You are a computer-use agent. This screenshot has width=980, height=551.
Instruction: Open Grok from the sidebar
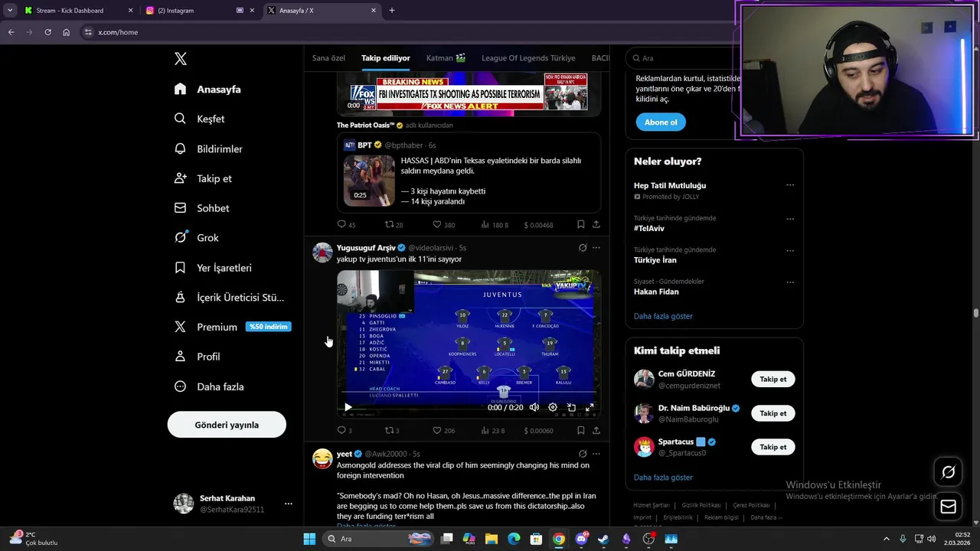196,238
